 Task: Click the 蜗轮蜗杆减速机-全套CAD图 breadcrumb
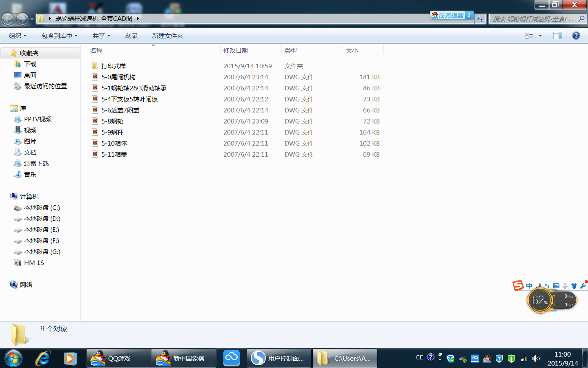pyautogui.click(x=94, y=18)
